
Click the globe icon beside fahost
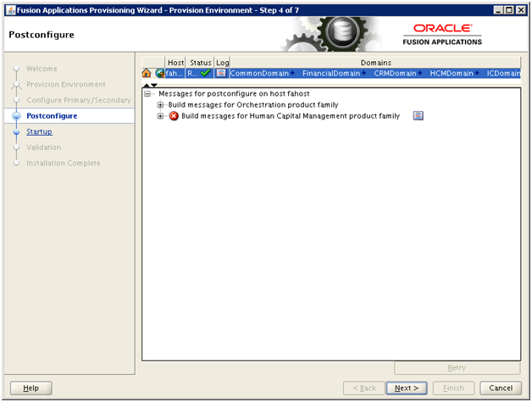point(160,73)
